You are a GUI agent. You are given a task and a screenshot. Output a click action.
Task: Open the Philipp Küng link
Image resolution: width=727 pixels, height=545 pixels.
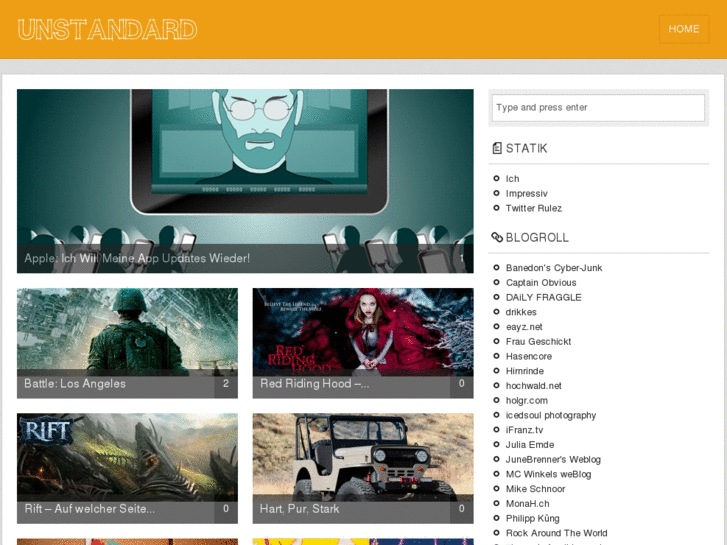pos(532,519)
